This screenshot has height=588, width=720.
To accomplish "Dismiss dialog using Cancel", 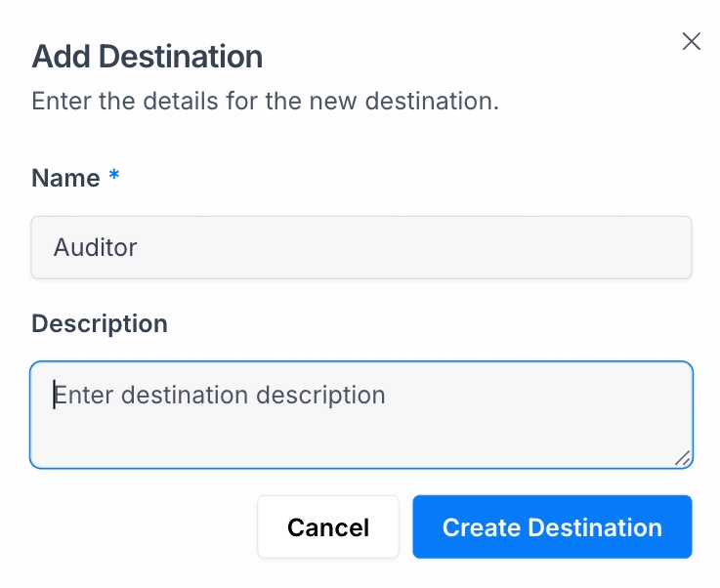I will tap(328, 527).
